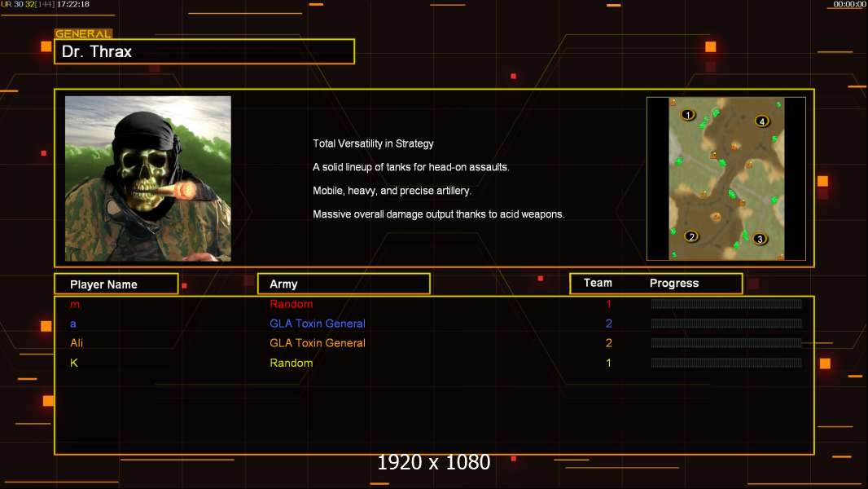868x489 pixels.
Task: Click the Team column label
Action: (598, 283)
